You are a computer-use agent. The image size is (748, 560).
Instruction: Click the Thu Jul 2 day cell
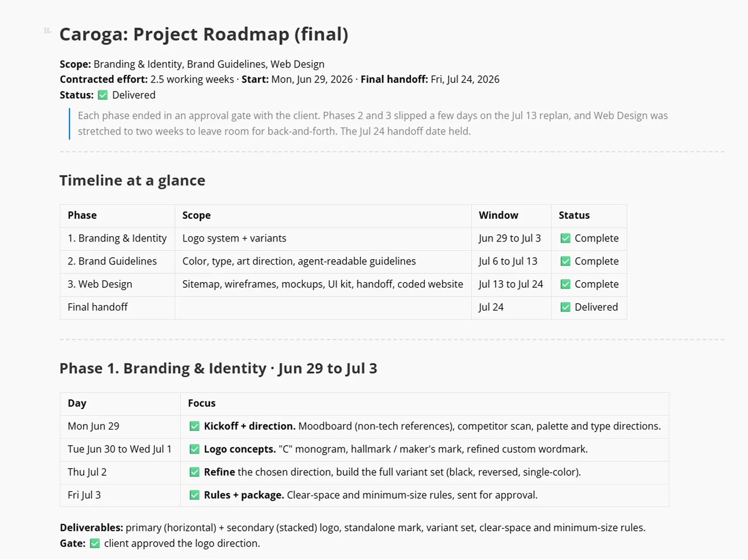pyautogui.click(x=120, y=472)
